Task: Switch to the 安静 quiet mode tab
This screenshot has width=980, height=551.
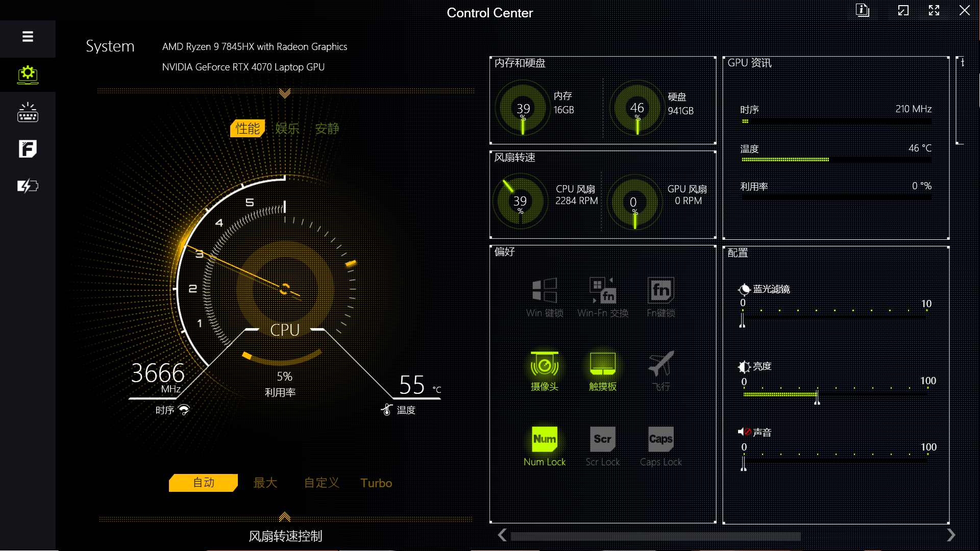Action: (327, 129)
